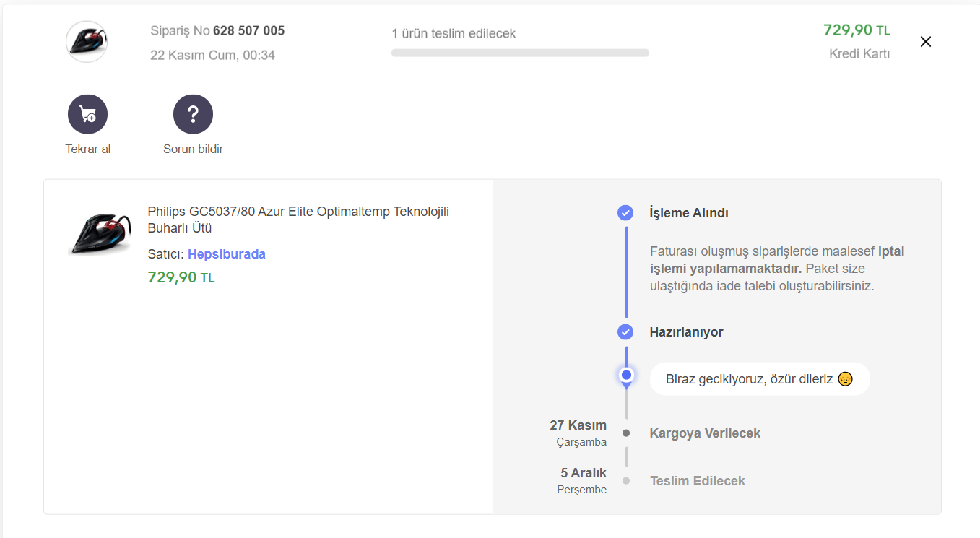Click the Sorun bildir label
This screenshot has width=980, height=538.
click(x=193, y=149)
